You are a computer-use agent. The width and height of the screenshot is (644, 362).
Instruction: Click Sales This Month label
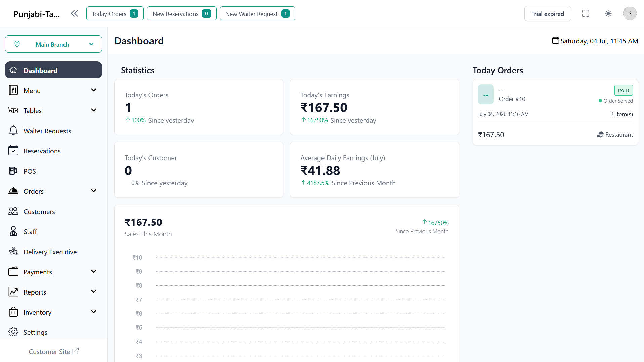coord(148,234)
